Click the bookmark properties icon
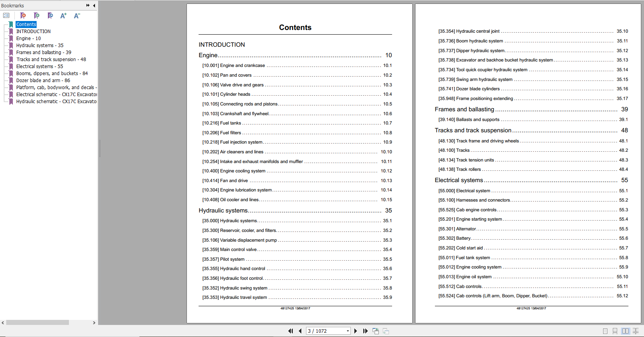The width and height of the screenshot is (644, 337). 50,16
